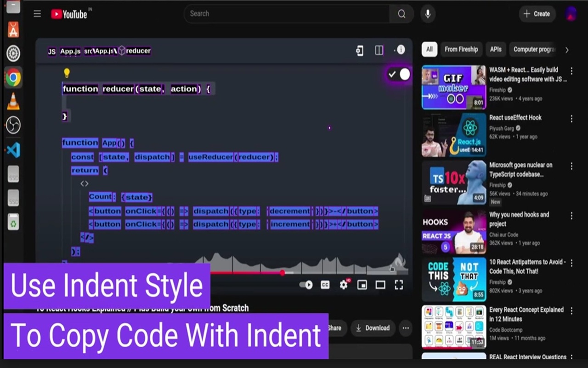Viewport: 588px width, 368px height.
Task: Open options for the React useEffect Hook video
Action: (571, 119)
